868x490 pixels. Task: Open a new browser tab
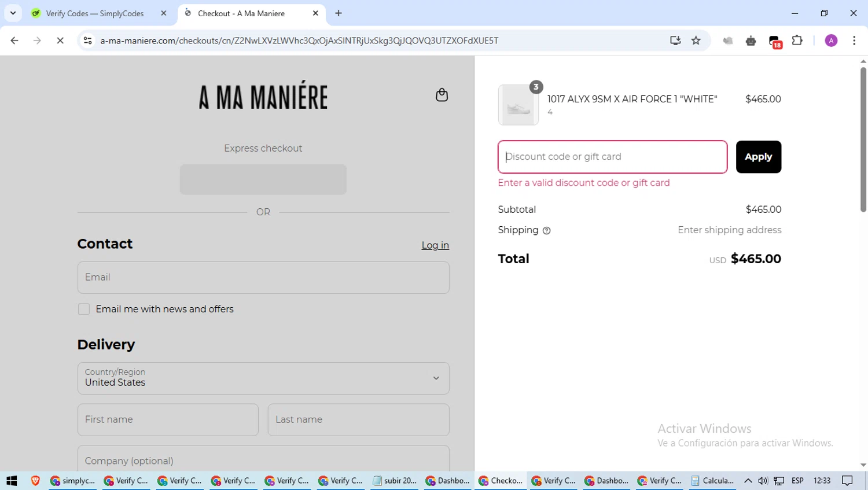tap(339, 13)
